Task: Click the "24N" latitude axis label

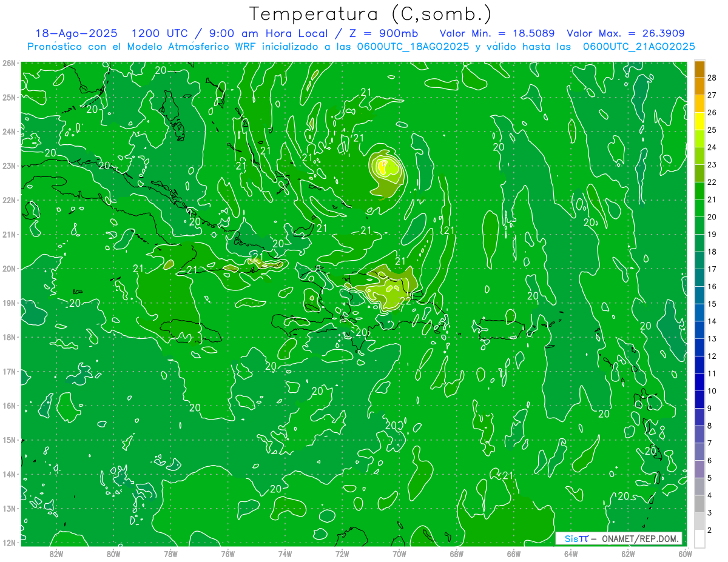Action: click(9, 132)
